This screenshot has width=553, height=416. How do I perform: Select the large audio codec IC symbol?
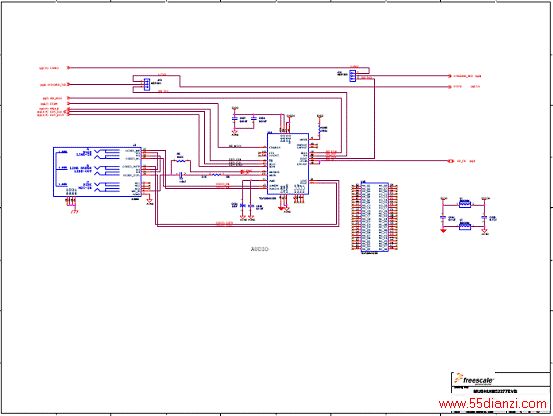click(x=288, y=164)
